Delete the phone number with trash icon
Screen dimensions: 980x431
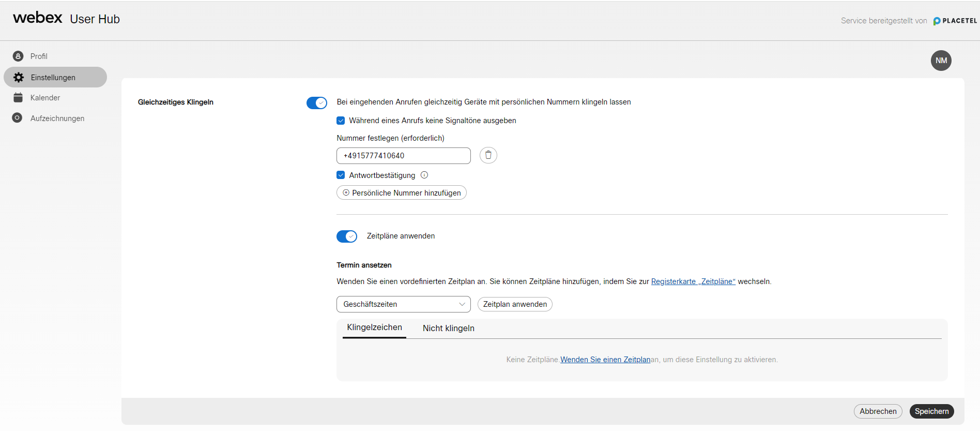(488, 155)
